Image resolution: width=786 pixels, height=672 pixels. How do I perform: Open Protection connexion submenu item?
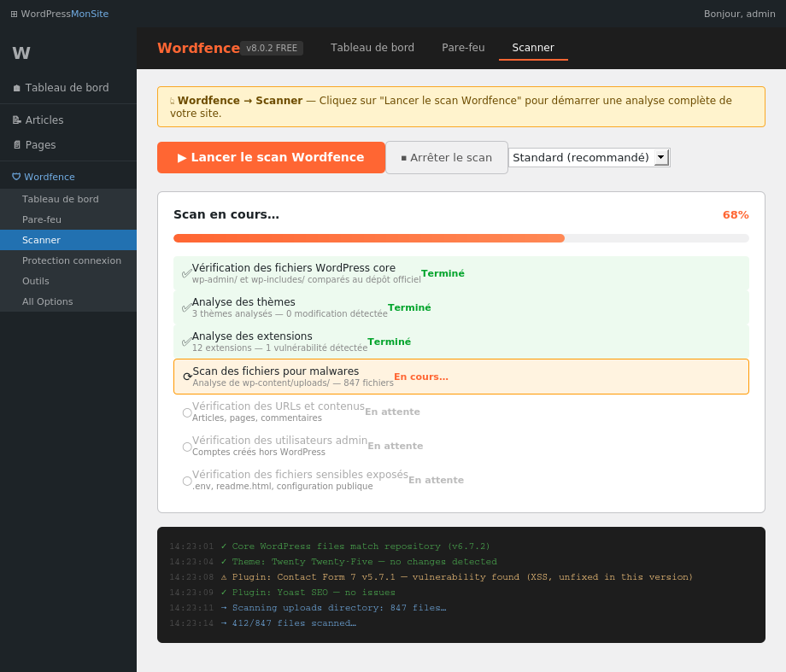point(68,260)
